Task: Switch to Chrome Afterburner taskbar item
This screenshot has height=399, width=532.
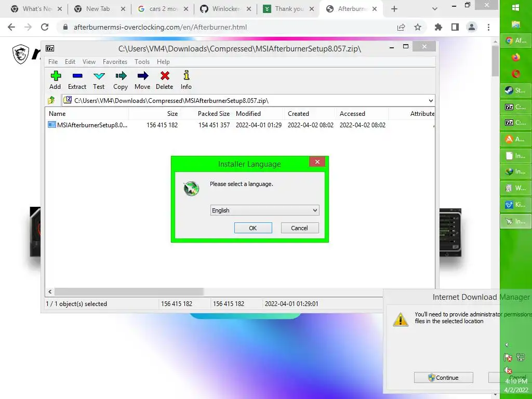Action: pyautogui.click(x=516, y=41)
